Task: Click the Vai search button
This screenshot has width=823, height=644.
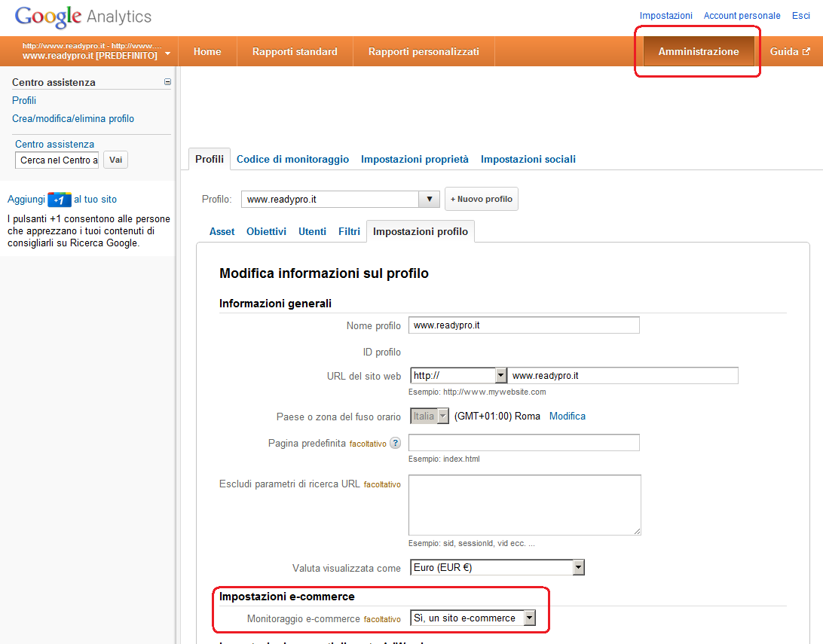Action: (115, 160)
